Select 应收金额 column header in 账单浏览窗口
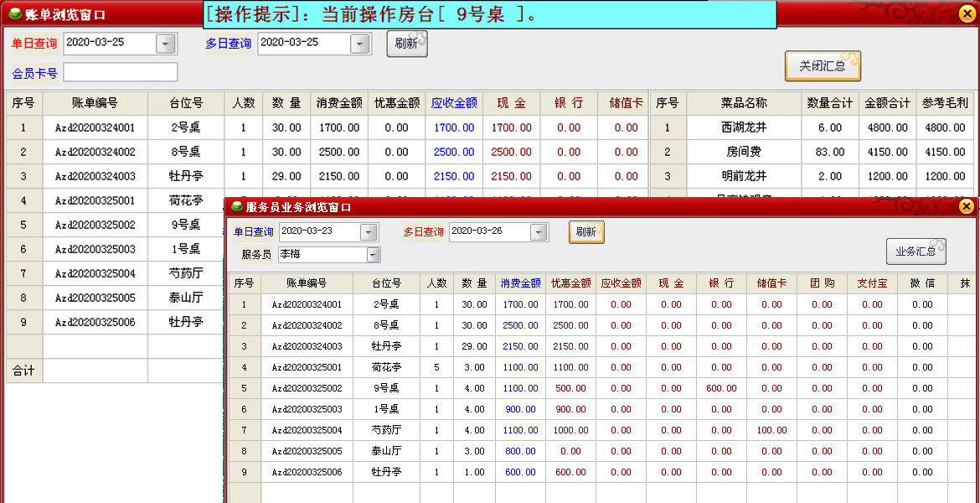Image resolution: width=980 pixels, height=503 pixels. [454, 103]
